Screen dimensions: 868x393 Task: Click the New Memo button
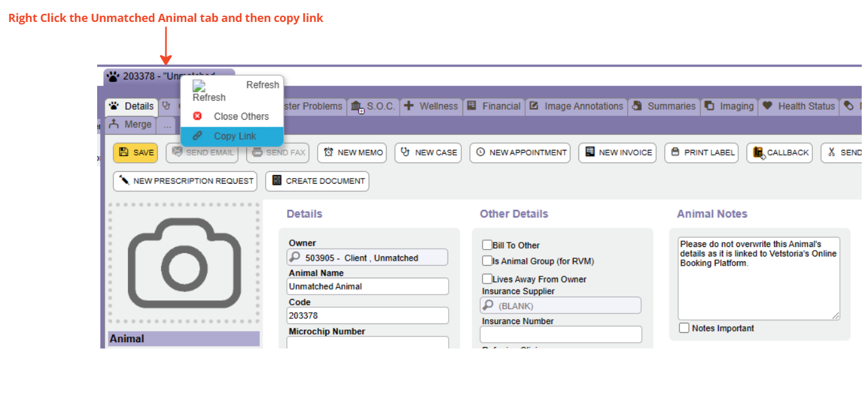tap(352, 152)
